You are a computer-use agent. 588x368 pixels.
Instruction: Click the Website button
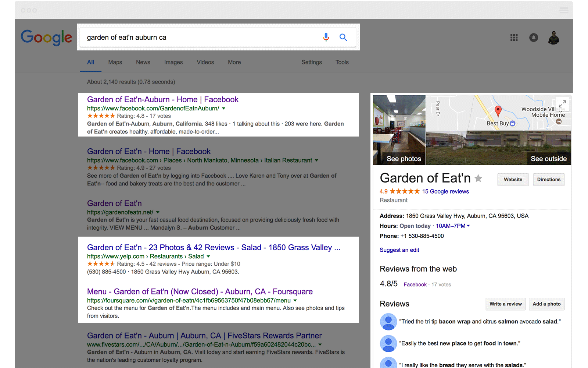click(513, 180)
